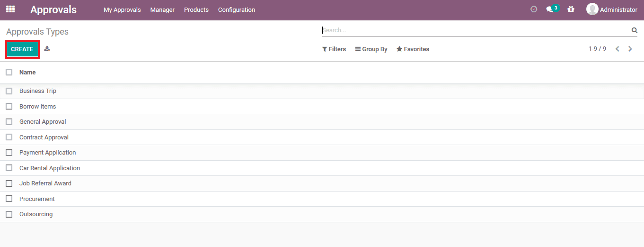Check the Contract Approval row checkbox

[9, 137]
